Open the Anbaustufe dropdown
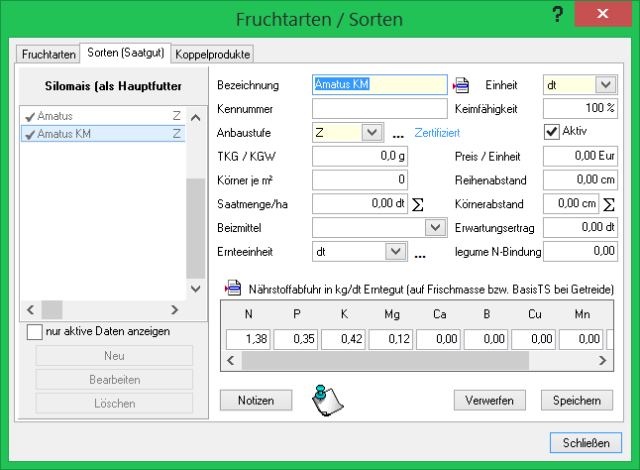640x470 pixels. click(371, 132)
